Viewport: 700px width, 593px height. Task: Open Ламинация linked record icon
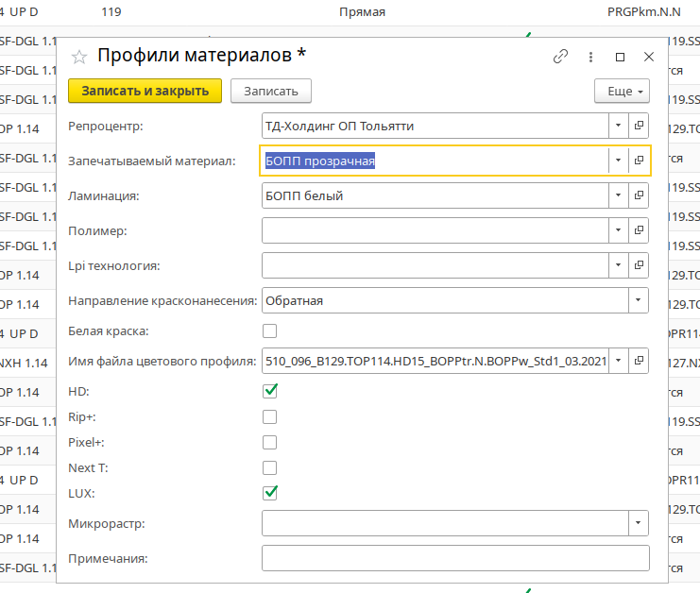coord(640,195)
